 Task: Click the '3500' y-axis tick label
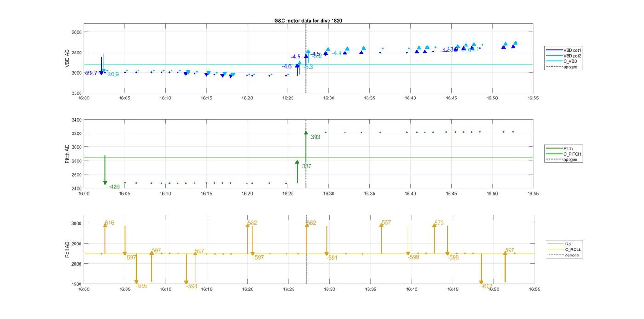76,93
